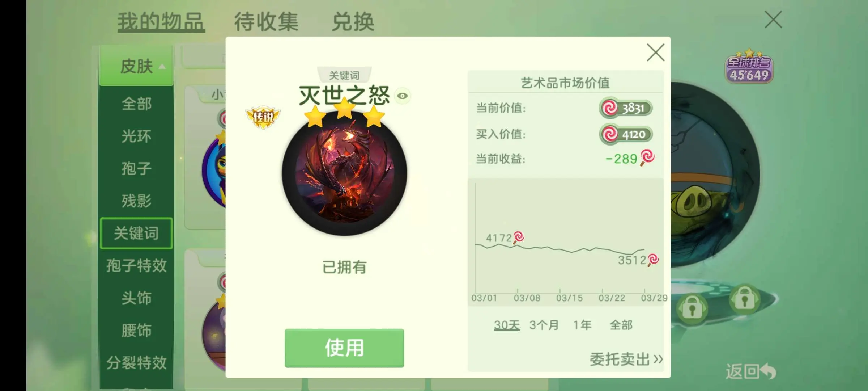Collapse the 皮肤 category dropdown

[x=136, y=66]
